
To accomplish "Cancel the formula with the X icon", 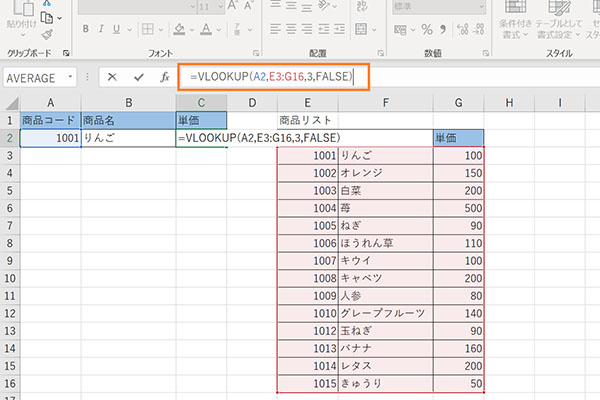I will click(112, 76).
